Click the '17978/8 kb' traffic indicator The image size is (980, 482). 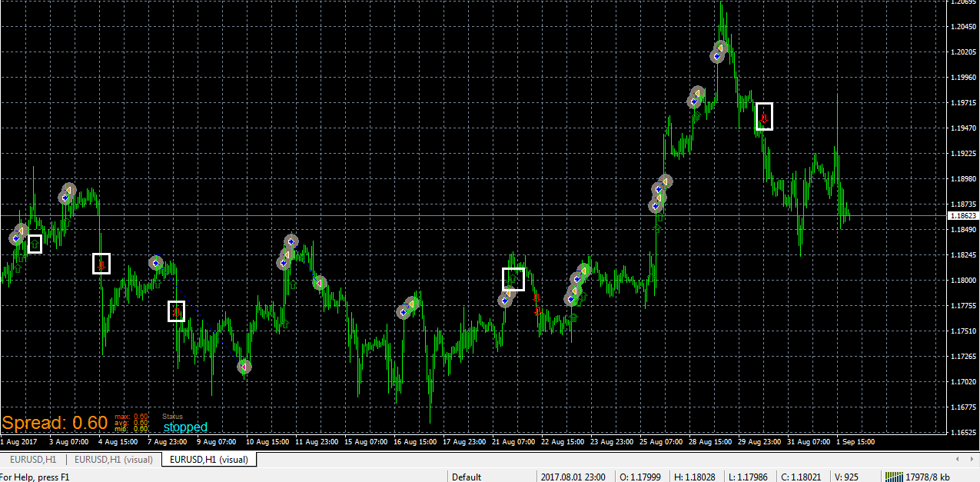928,477
